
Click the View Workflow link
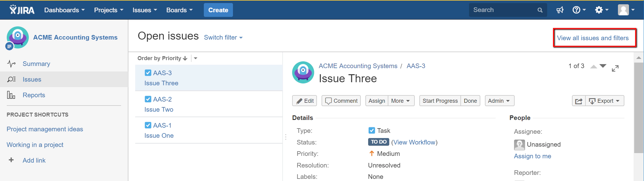pyautogui.click(x=414, y=142)
